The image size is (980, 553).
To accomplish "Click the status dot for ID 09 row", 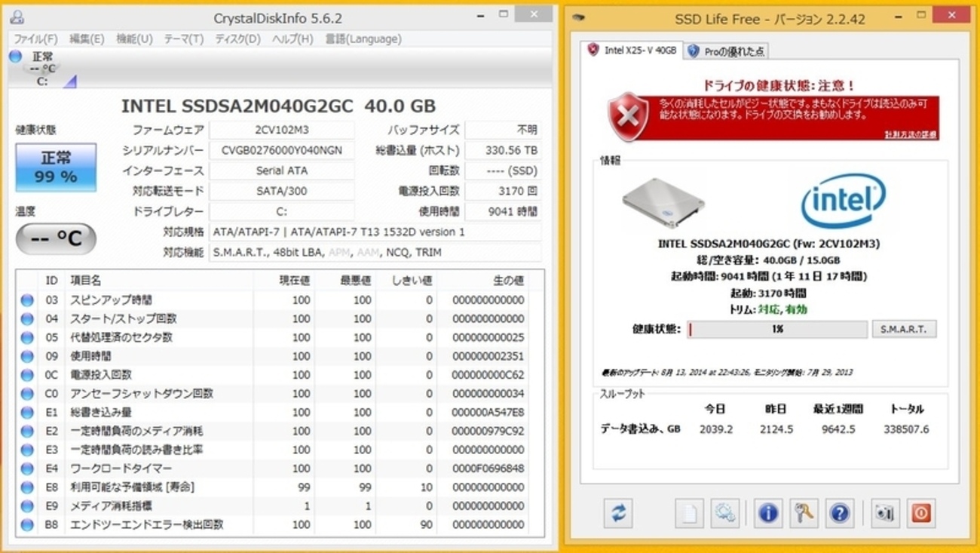I will coord(27,356).
